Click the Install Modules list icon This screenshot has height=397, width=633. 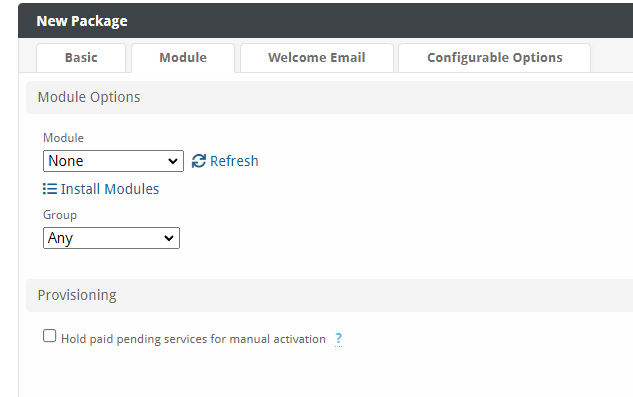[50, 189]
